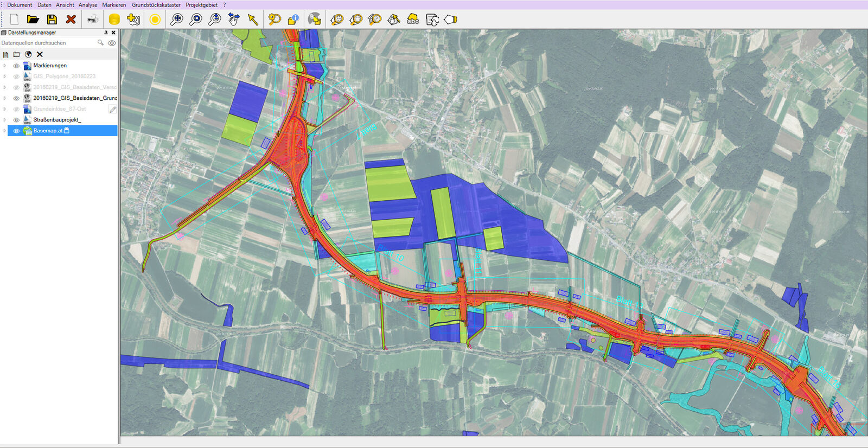Select the 20160219_GIS_Basisdaten_Grund layer
The height and width of the screenshot is (448, 868).
click(x=75, y=98)
